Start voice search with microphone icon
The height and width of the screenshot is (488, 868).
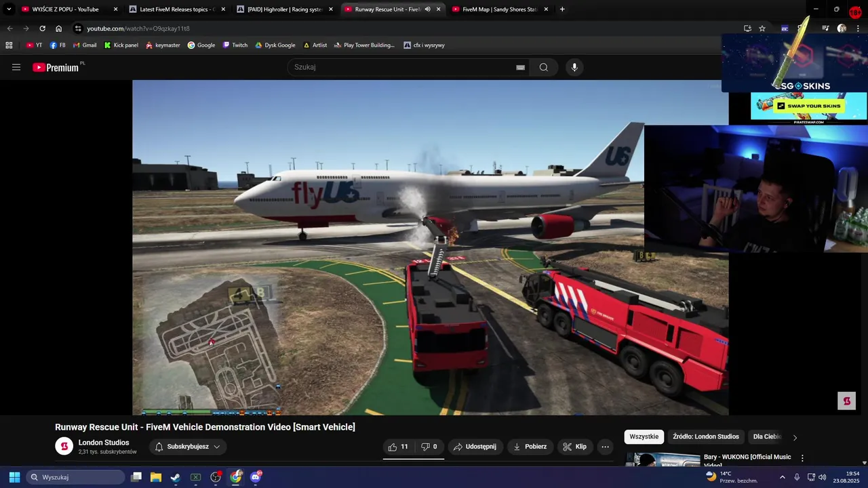(x=574, y=67)
